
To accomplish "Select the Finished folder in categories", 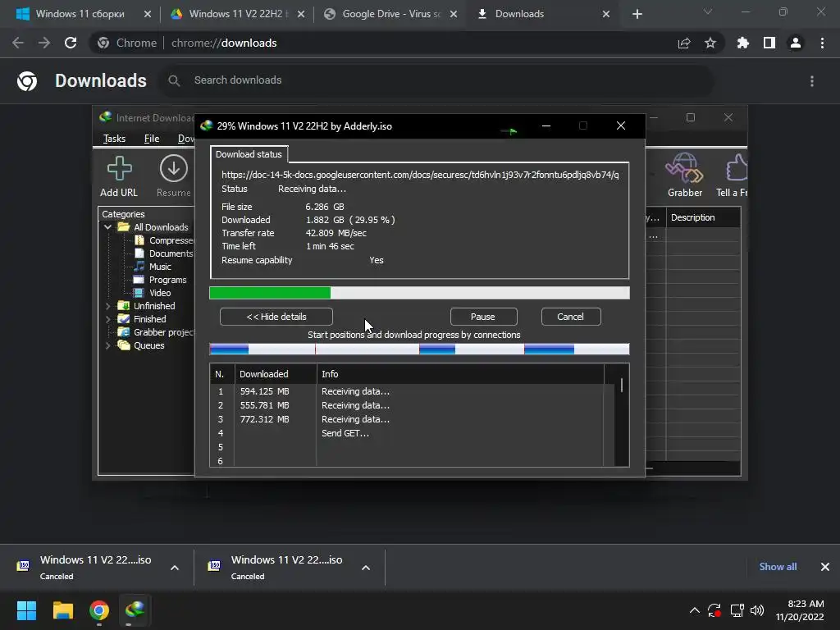I will [x=149, y=319].
